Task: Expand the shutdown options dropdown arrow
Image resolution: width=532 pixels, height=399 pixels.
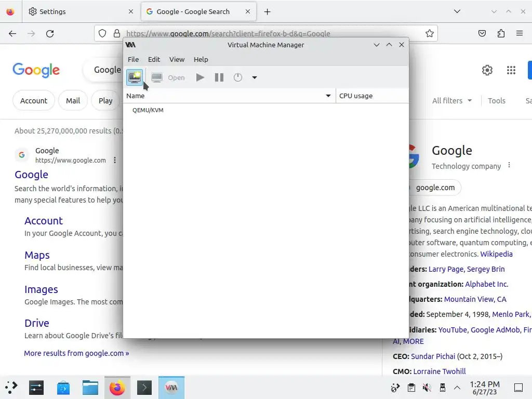Action: 255,77
